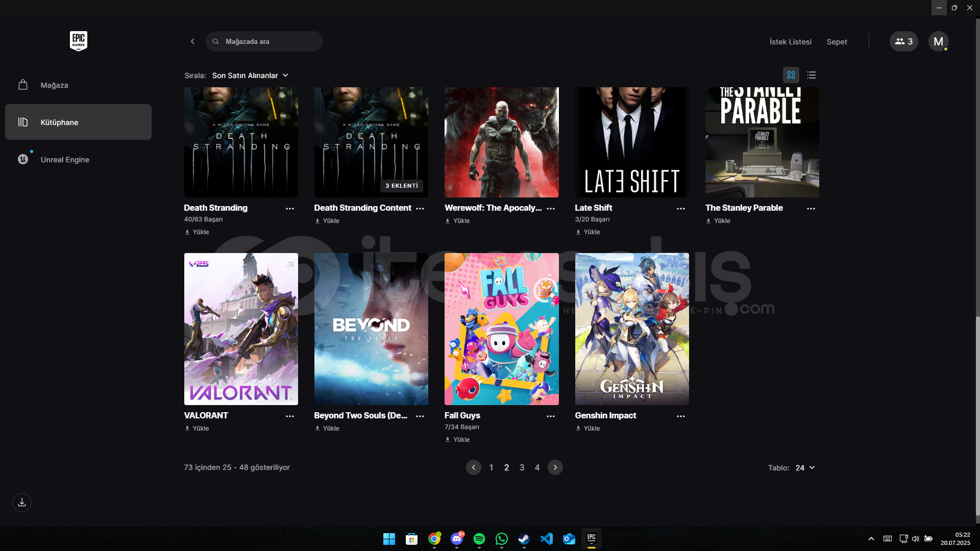This screenshot has width=980, height=551.
Task: Open the M profile avatar menu
Action: 938,41
